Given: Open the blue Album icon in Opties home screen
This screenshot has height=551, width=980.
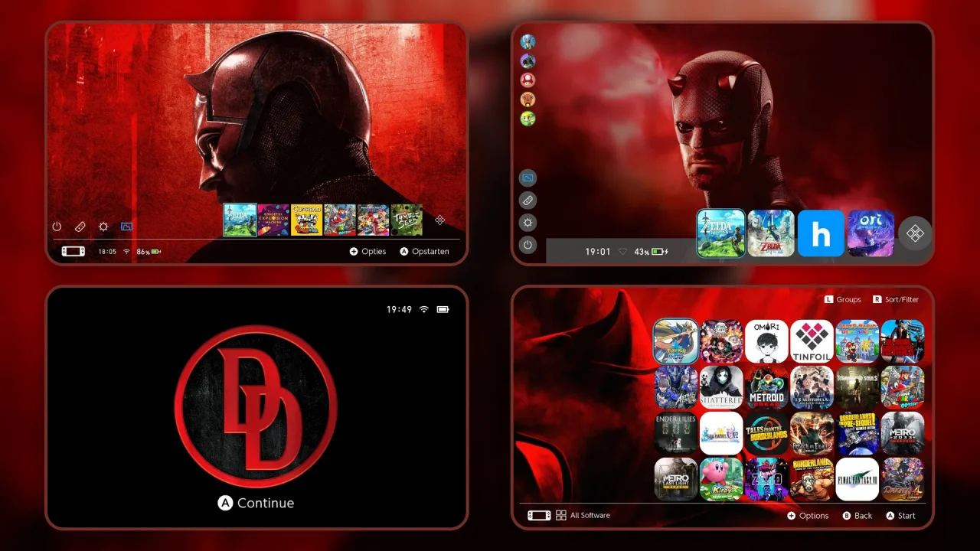Looking at the screenshot, I should pos(127,227).
